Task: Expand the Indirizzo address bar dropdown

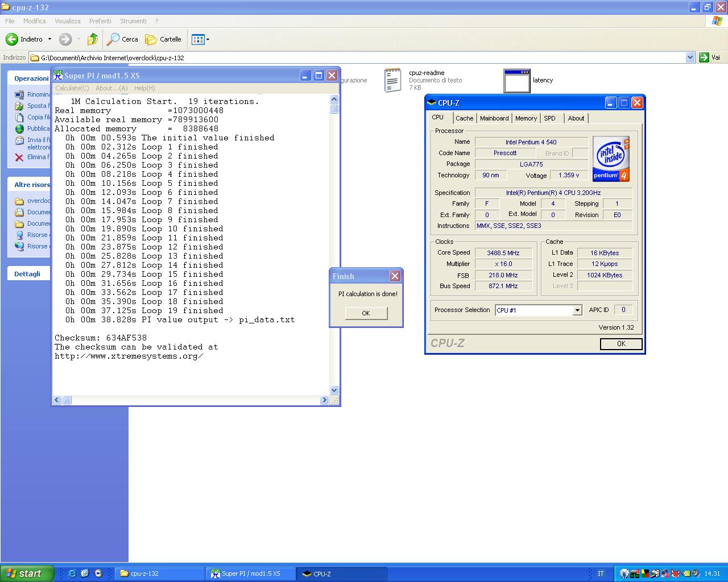Action: pyautogui.click(x=690, y=57)
